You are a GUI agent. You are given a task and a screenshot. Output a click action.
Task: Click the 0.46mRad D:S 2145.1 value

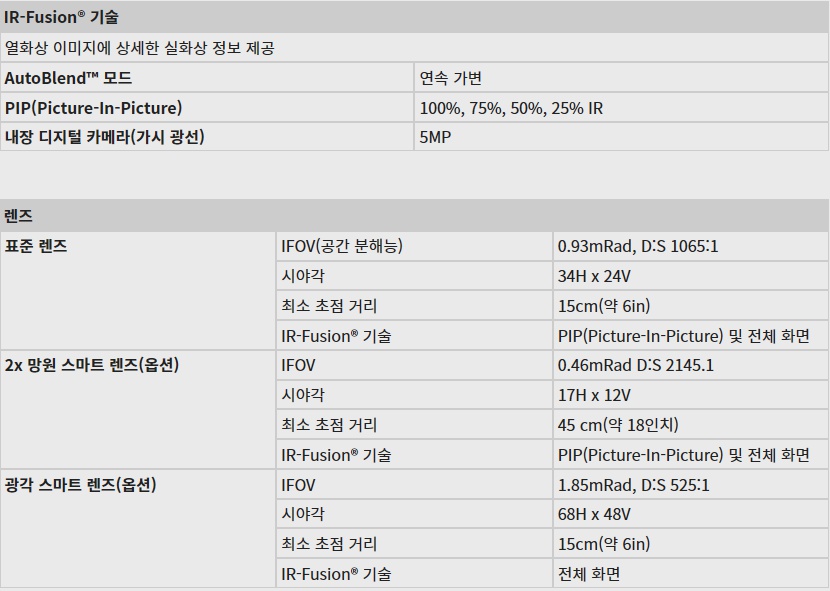635,365
